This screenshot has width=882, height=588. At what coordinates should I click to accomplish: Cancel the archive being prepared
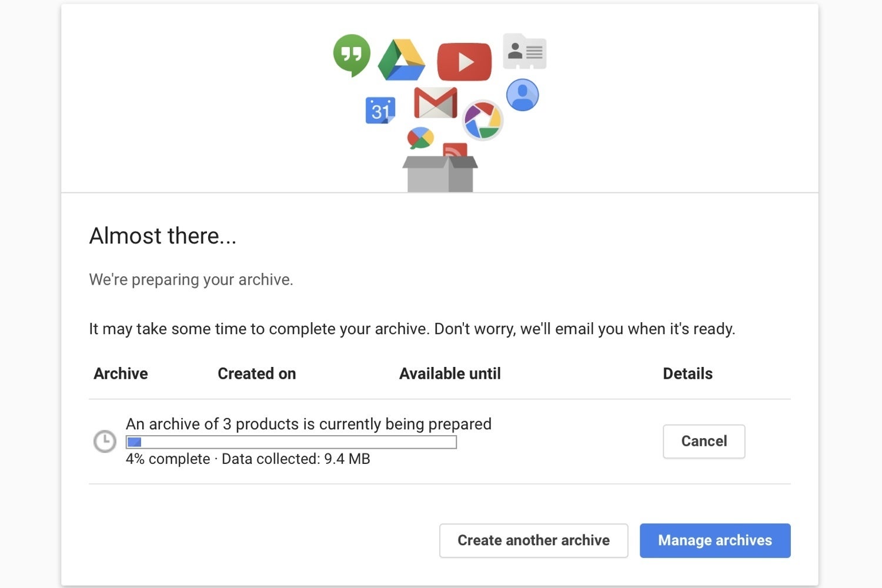704,441
